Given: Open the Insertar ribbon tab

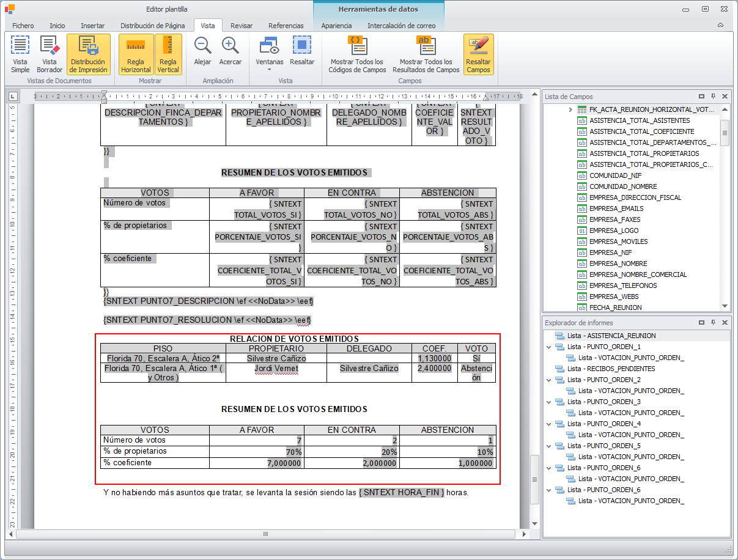Looking at the screenshot, I should click(x=92, y=26).
